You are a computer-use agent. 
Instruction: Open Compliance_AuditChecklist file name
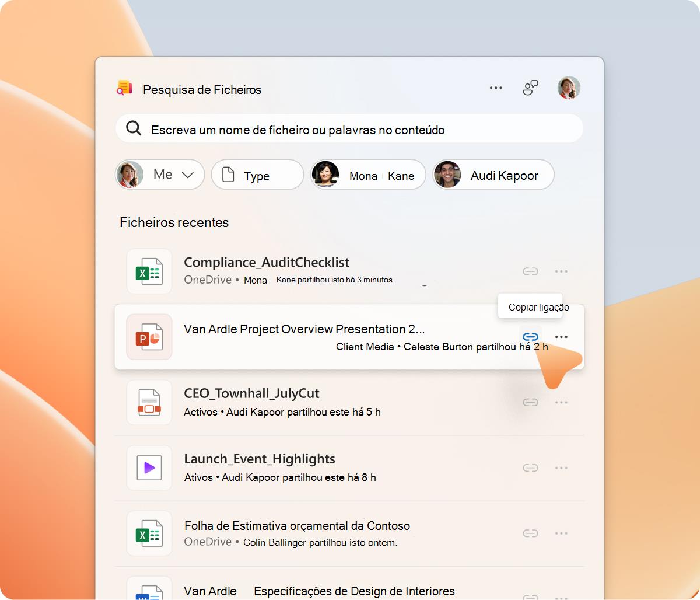(267, 263)
